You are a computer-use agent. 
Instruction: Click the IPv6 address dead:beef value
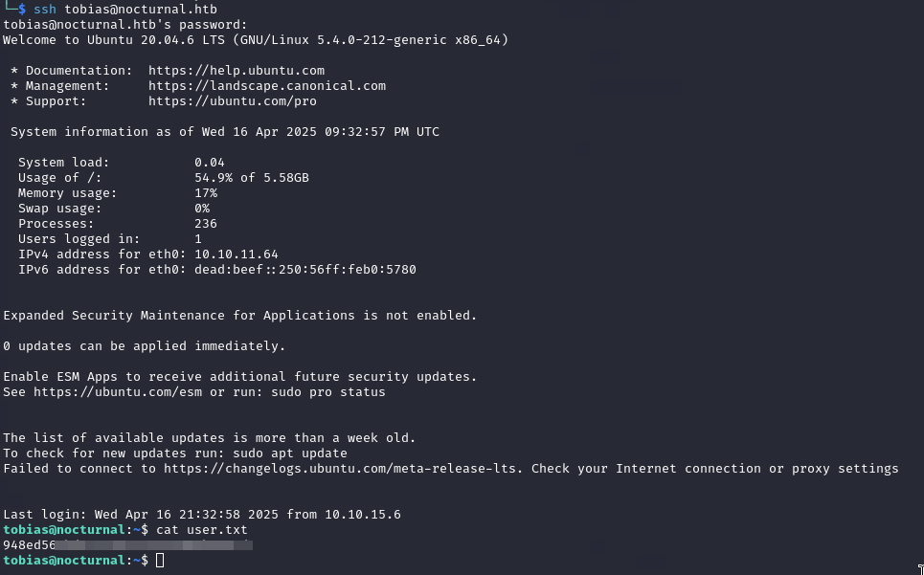(304, 270)
